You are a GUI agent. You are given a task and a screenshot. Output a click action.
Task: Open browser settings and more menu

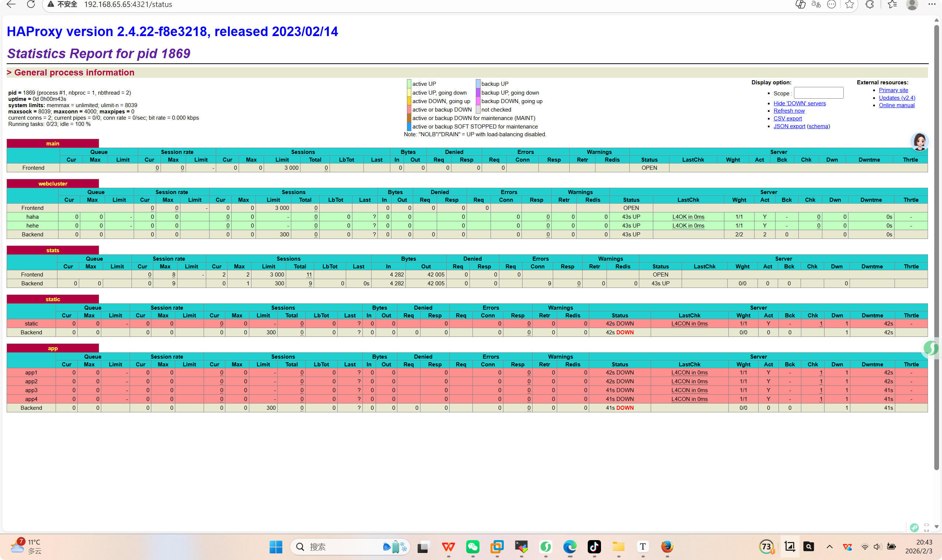point(931,4)
